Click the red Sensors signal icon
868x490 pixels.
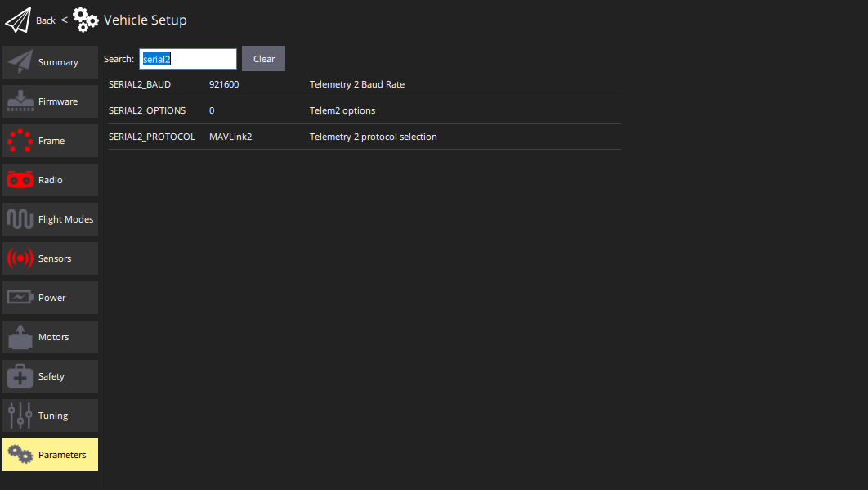pos(20,258)
